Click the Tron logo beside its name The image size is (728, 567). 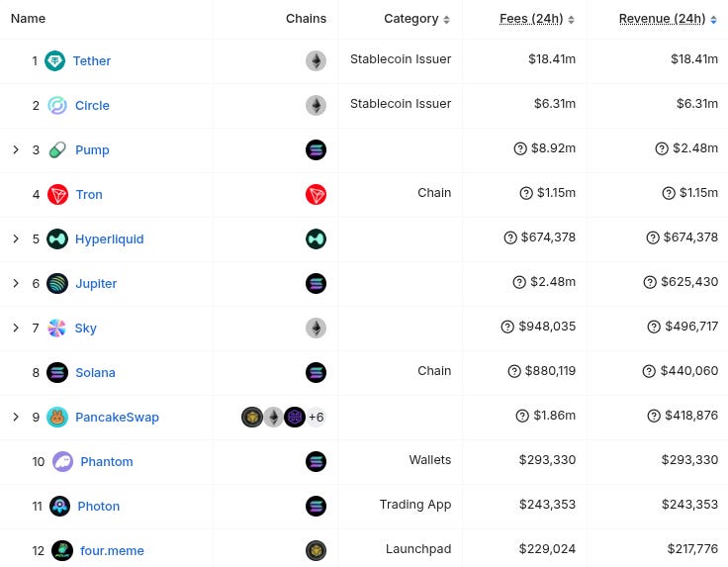click(57, 195)
